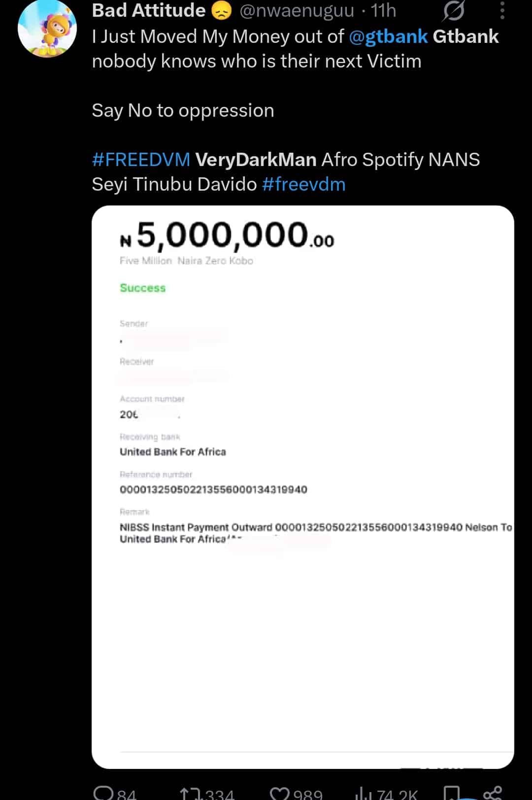The height and width of the screenshot is (800, 532).
Task: Click the United Bank For Africa receiving bank
Action: point(173,452)
